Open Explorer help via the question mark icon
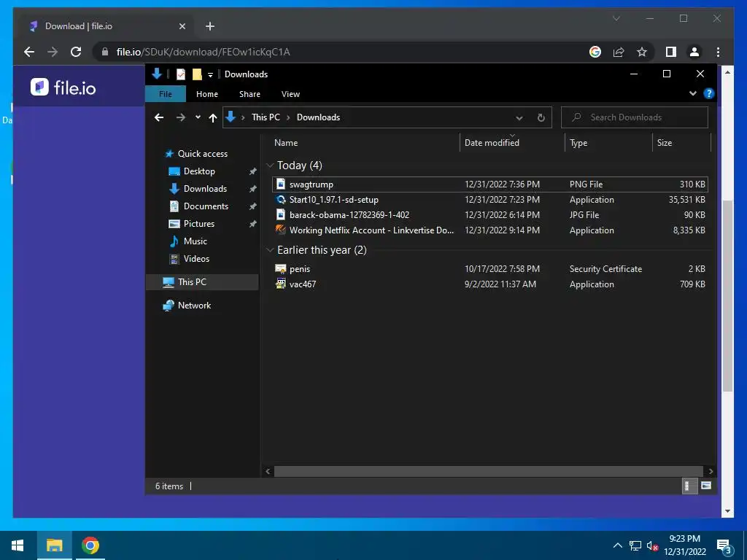This screenshot has height=560, width=747. pos(709,93)
